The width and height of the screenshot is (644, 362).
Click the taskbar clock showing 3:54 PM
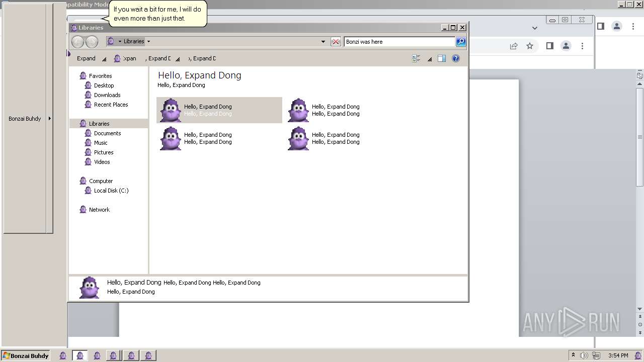coord(618,355)
